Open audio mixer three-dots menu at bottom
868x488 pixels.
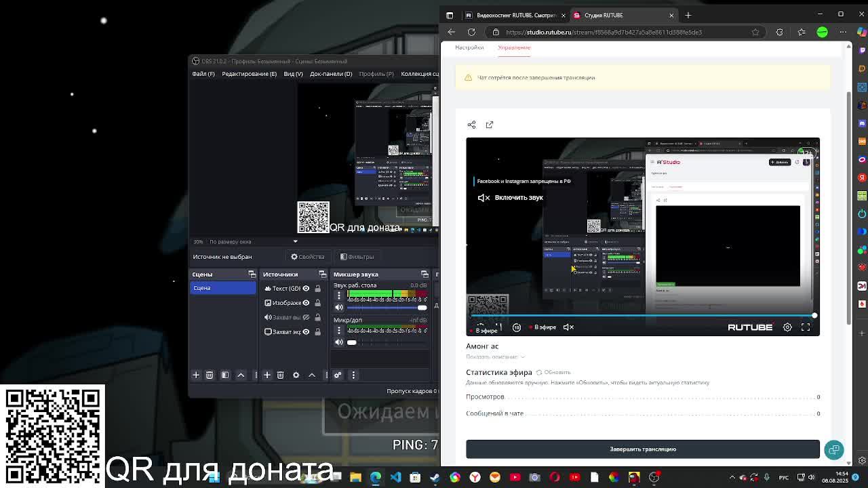click(x=353, y=375)
